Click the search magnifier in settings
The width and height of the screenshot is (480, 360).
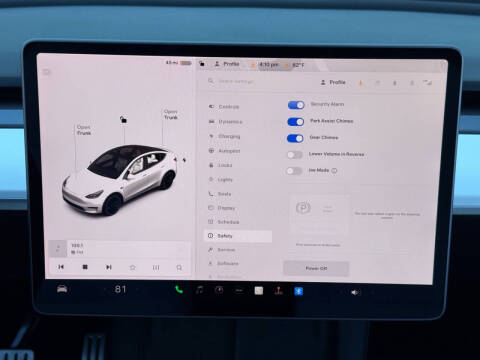tap(211, 81)
